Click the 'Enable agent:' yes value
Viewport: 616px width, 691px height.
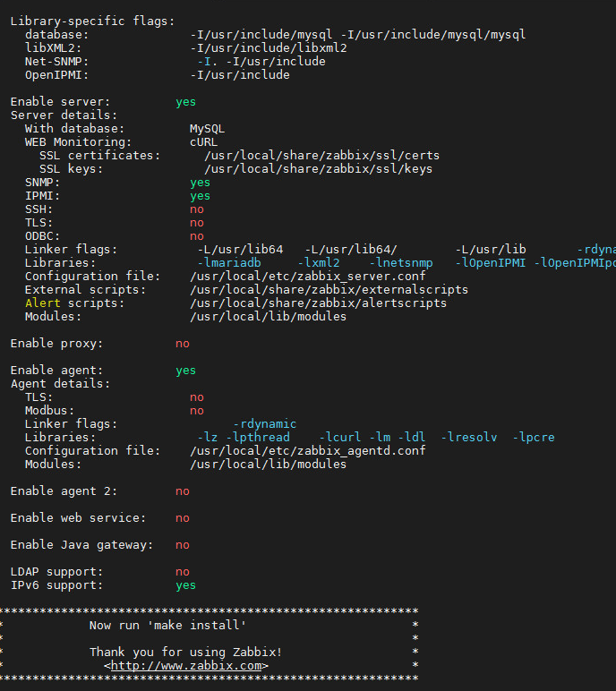185,371
